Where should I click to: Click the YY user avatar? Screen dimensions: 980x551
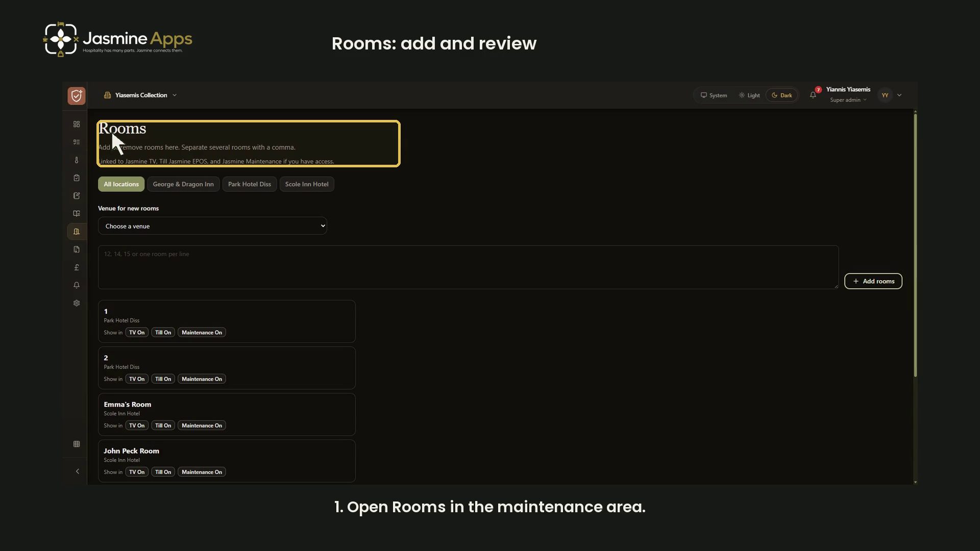(x=885, y=95)
